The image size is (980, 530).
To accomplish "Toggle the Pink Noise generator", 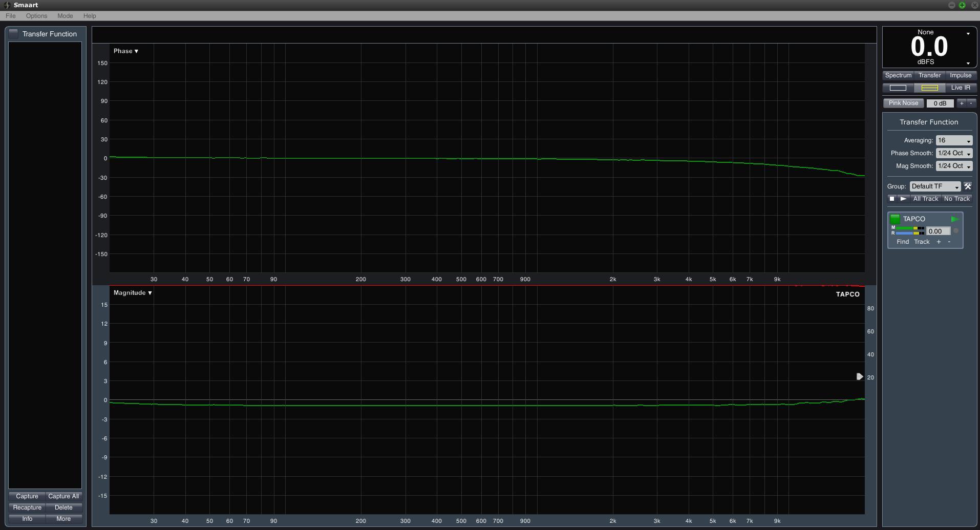I will [903, 103].
